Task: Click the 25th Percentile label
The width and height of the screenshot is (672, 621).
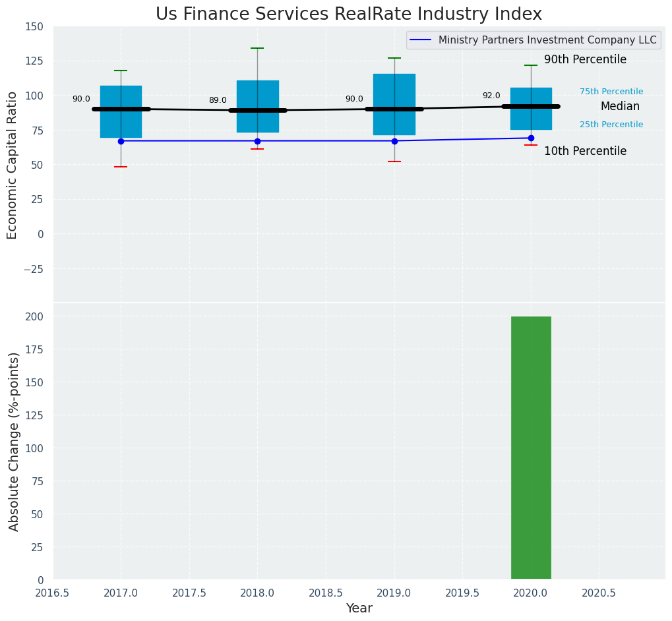Action: 611,125
